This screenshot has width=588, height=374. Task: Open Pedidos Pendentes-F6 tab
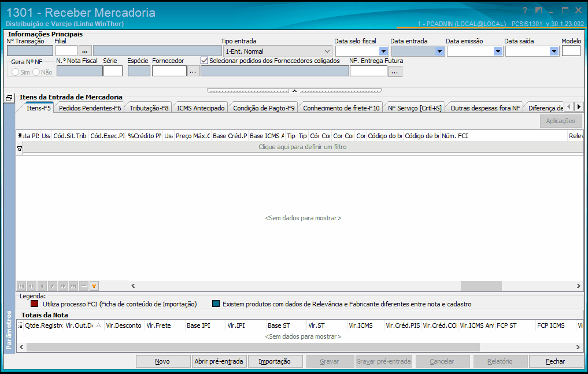coord(90,108)
